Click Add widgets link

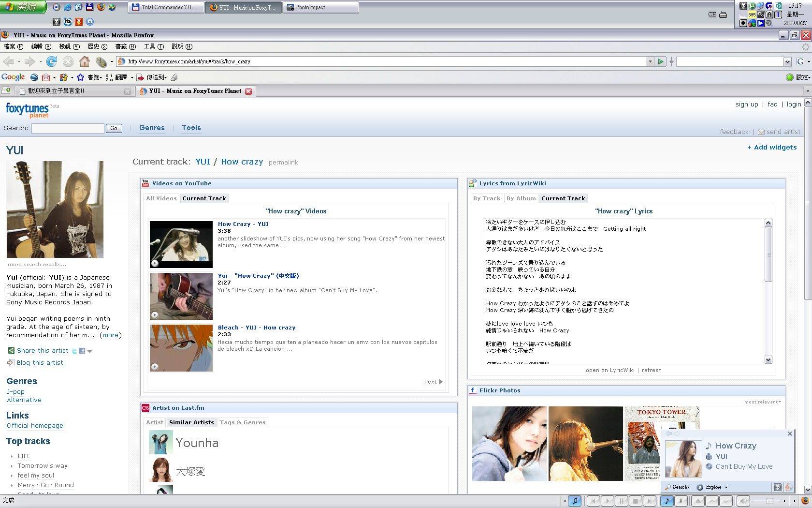(x=772, y=147)
